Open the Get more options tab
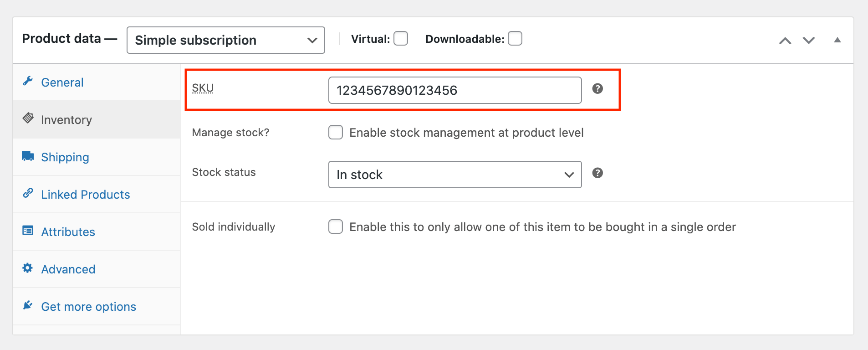 (97, 306)
